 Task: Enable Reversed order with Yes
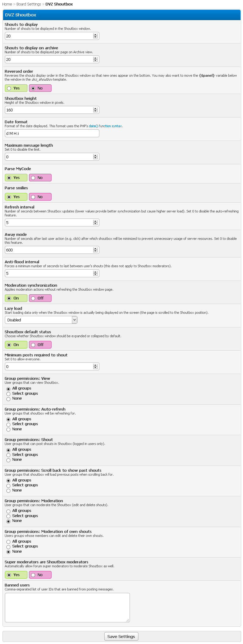point(9,88)
